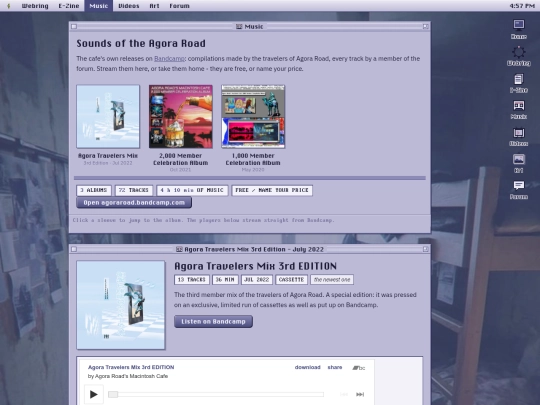Zoom the Agora Travelers Mix 3rd Edition window
Image resolution: width=540 pixels, height=405 pixels.
point(426,249)
